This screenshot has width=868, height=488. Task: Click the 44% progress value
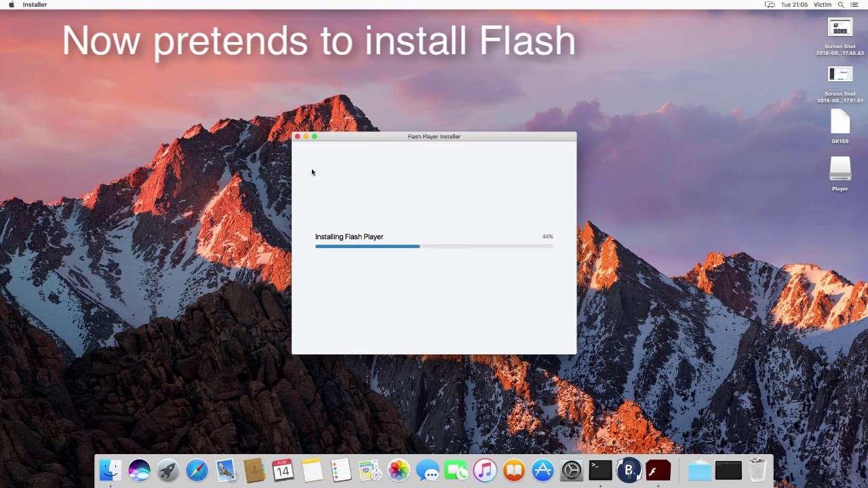547,237
